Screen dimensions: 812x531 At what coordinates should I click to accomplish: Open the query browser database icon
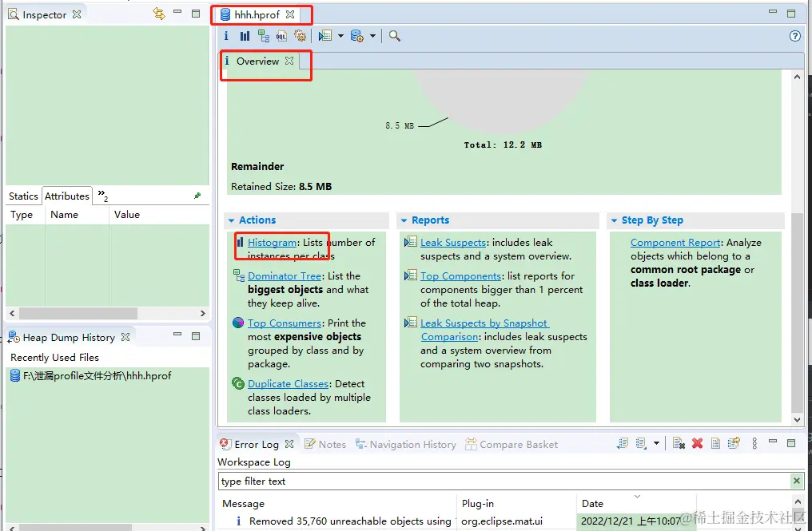[356, 36]
